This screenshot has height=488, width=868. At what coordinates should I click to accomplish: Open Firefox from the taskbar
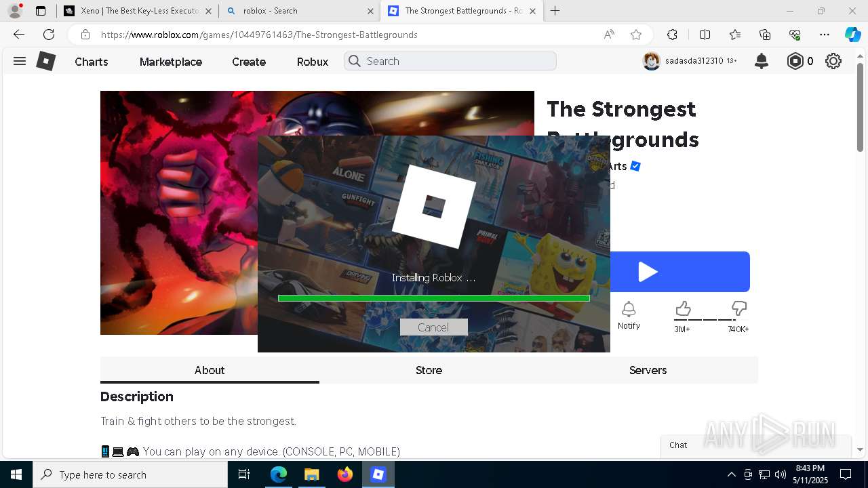345,474
